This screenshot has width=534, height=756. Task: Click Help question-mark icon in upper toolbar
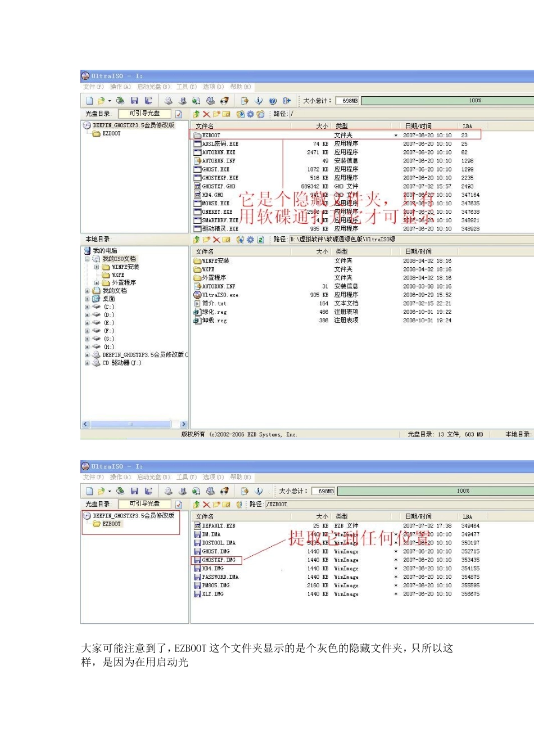point(273,101)
